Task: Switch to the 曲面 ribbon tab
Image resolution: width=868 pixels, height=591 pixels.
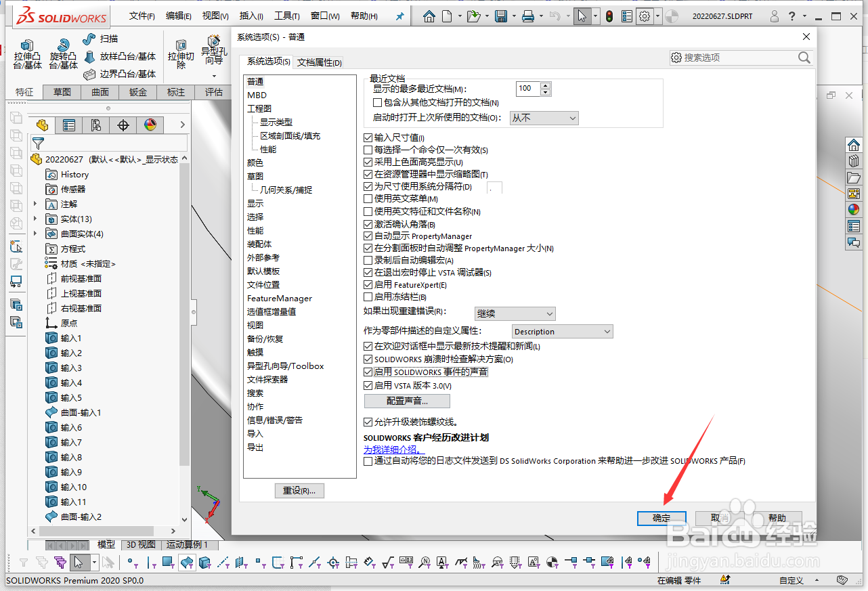Action: [x=100, y=92]
